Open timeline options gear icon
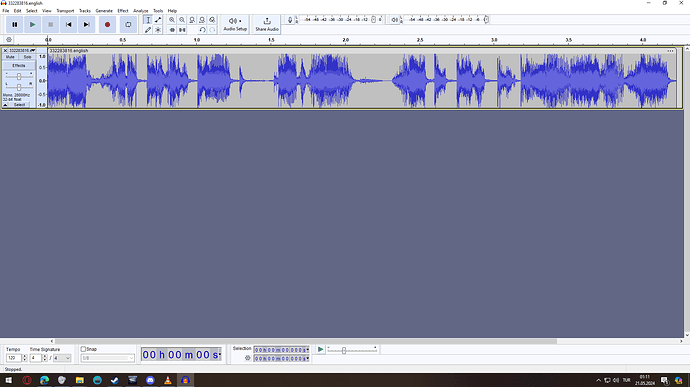 point(9,40)
